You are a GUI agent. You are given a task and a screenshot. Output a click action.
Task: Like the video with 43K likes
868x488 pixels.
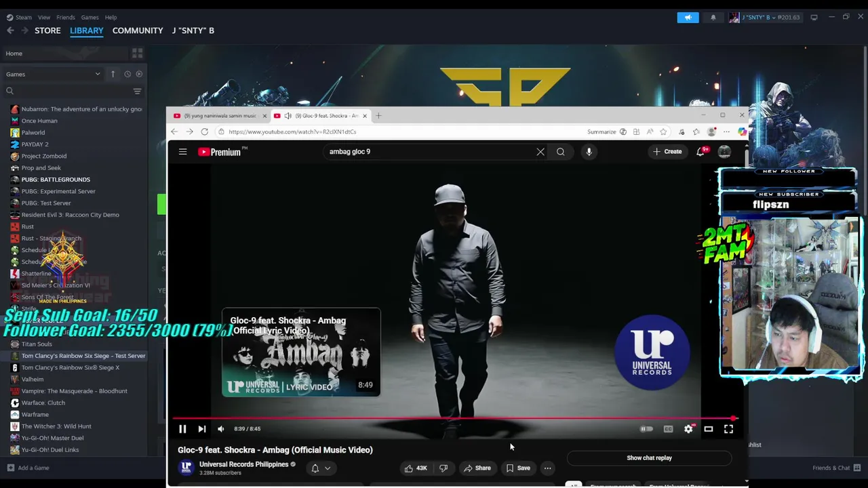point(416,468)
